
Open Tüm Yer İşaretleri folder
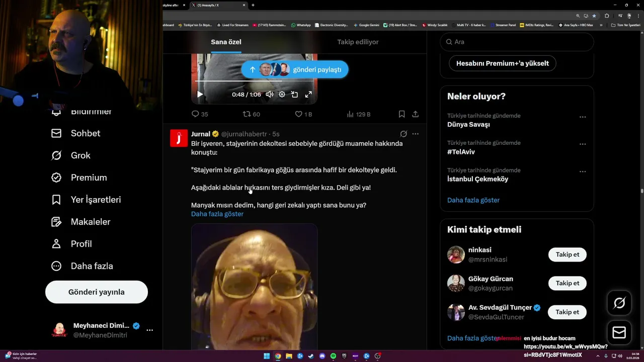pyautogui.click(x=625, y=25)
